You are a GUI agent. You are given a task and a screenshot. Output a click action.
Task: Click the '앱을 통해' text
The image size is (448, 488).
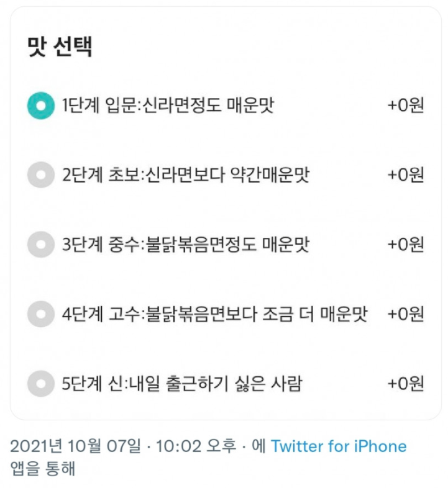pos(42,469)
